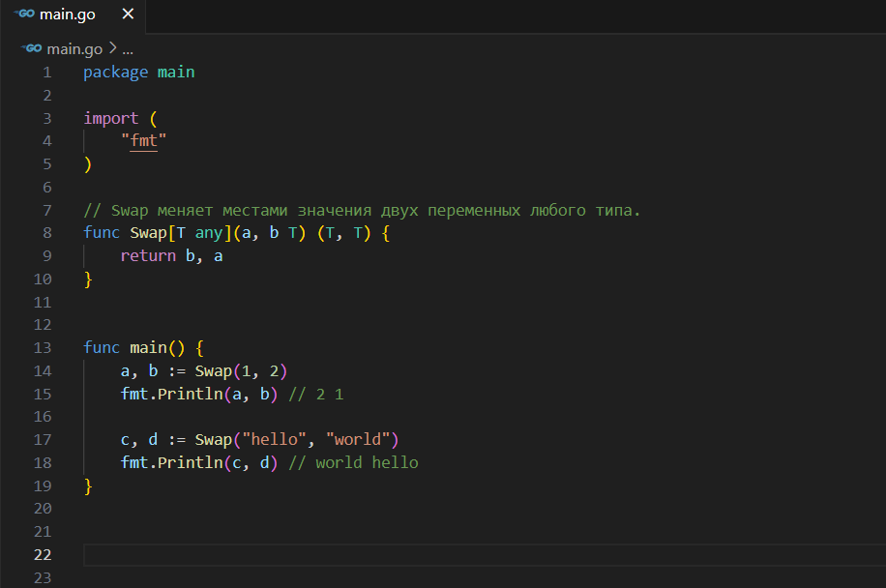This screenshot has height=588, width=886.
Task: Click line number 13 in the gutter
Action: click(43, 348)
